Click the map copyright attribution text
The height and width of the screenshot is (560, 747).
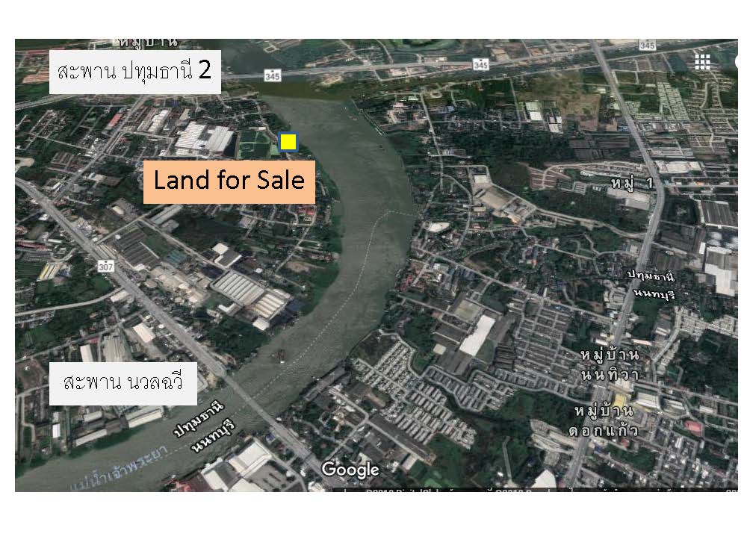click(539, 490)
